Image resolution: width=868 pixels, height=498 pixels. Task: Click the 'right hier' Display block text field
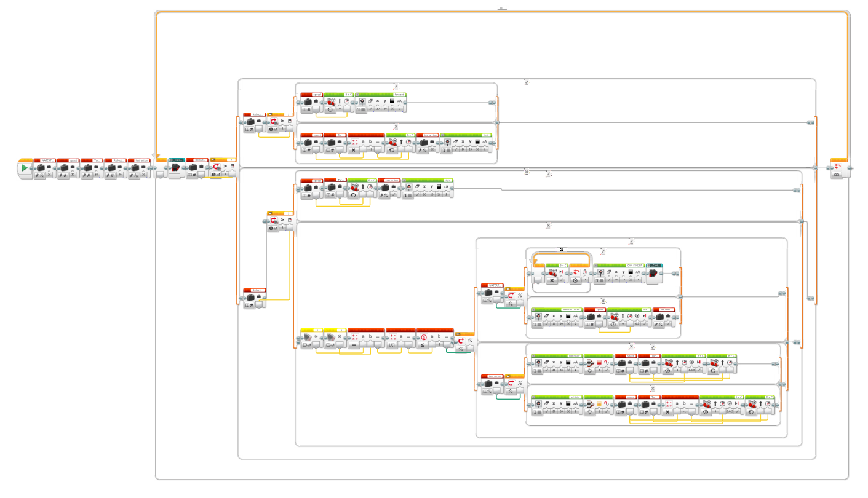point(571,355)
